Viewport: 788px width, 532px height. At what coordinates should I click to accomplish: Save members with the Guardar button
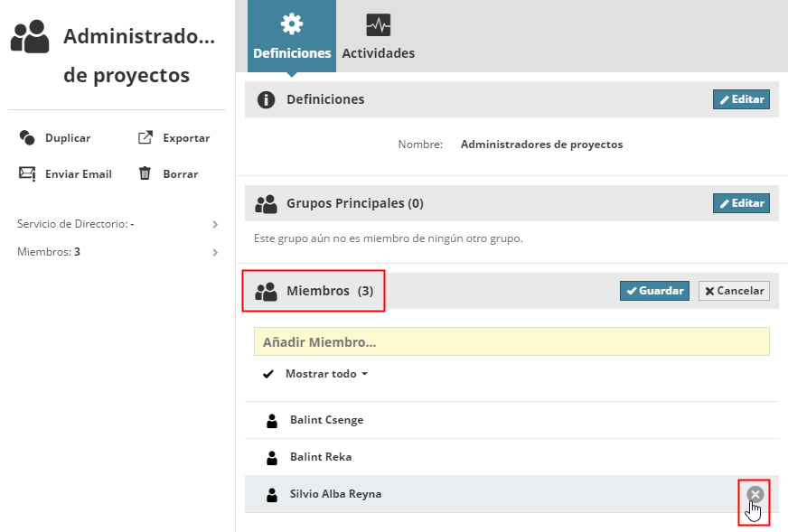(654, 291)
